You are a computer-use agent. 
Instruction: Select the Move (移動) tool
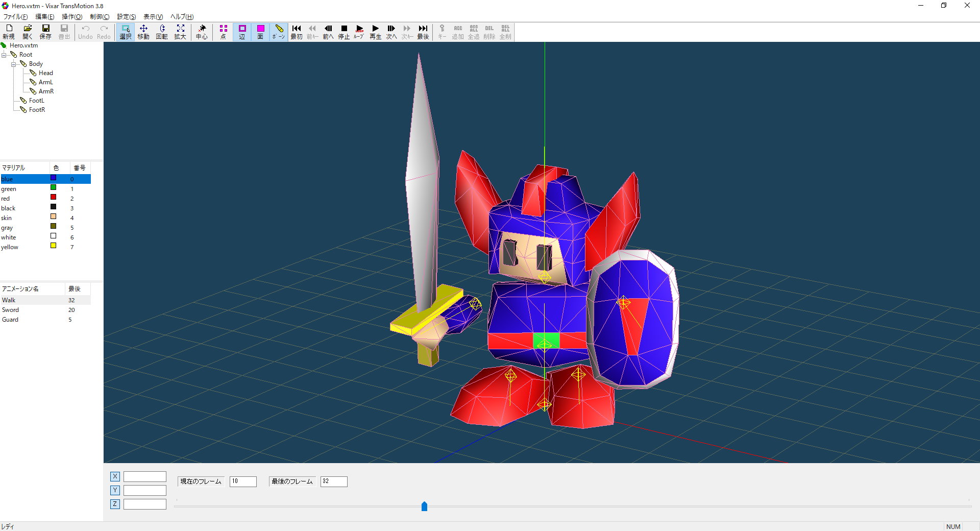[143, 32]
